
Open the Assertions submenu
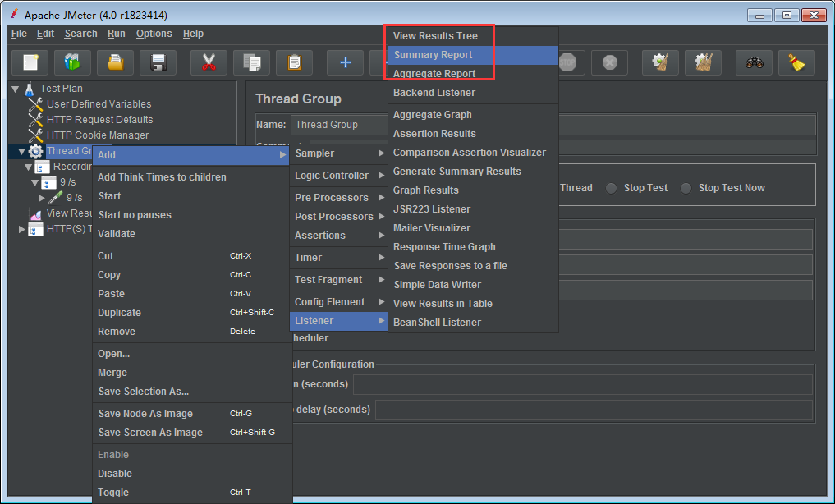pyautogui.click(x=339, y=236)
